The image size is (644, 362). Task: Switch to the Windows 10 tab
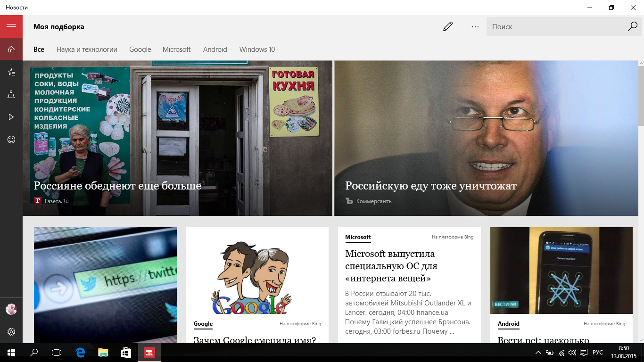[257, 49]
